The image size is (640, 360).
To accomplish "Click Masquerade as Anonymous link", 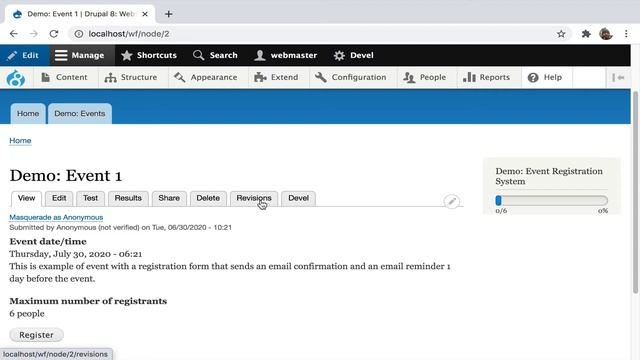I will pyautogui.click(x=56, y=217).
